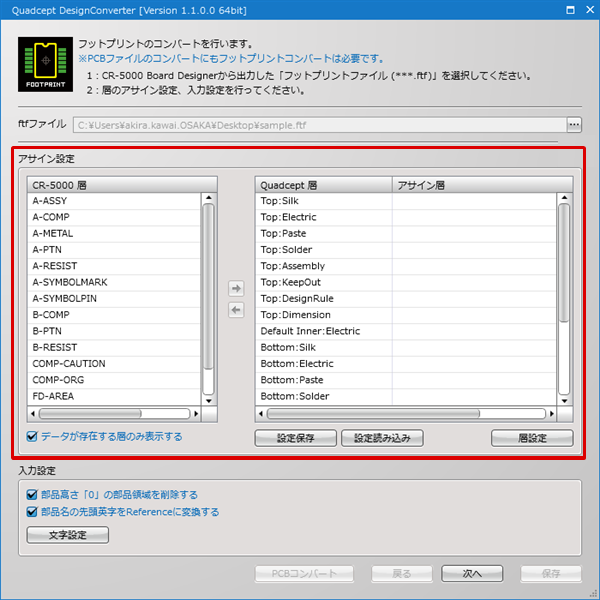Close the DesignConverter window
Image resolution: width=600 pixels, height=600 pixels.
click(590, 10)
